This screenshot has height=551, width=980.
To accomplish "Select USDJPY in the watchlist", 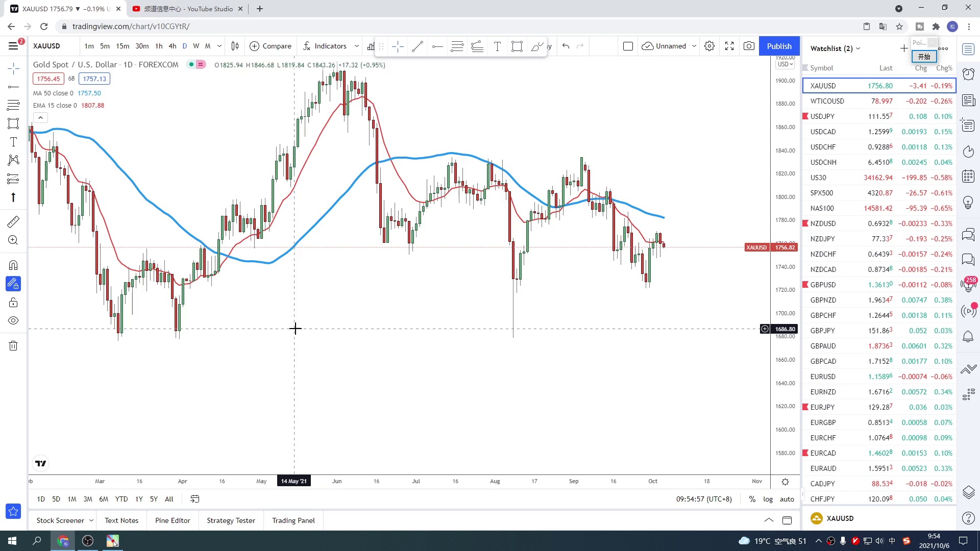I will [822, 116].
